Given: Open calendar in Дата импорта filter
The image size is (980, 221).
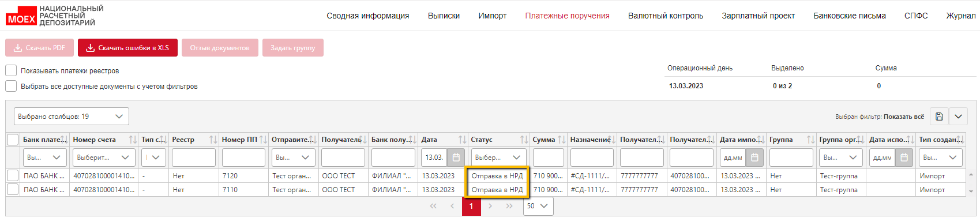Looking at the screenshot, I should (754, 158).
